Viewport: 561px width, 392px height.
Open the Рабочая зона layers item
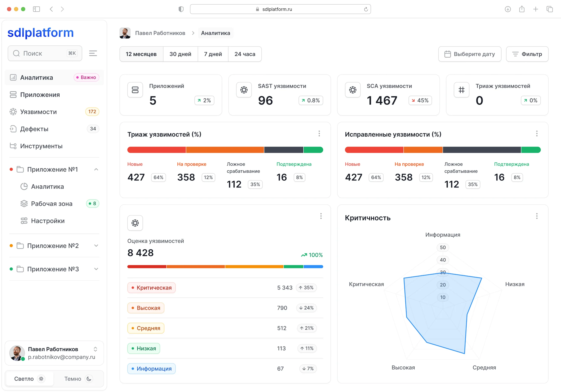(x=51, y=204)
